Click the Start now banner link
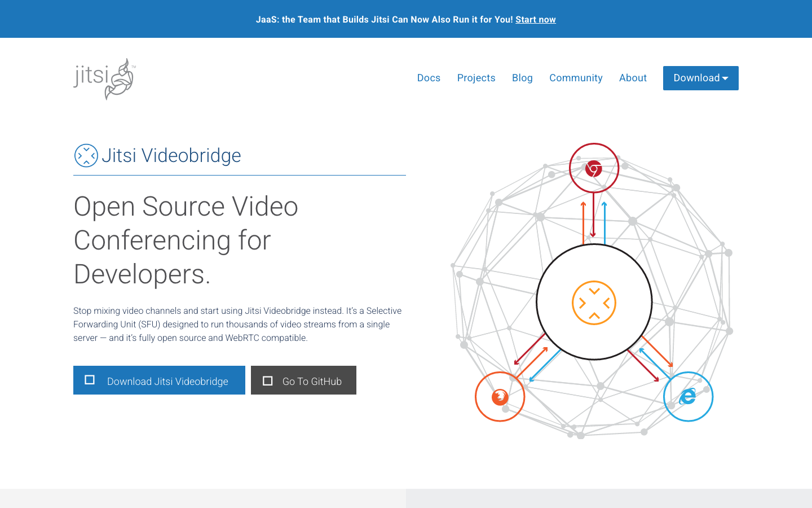The height and width of the screenshot is (508, 812). click(x=535, y=19)
